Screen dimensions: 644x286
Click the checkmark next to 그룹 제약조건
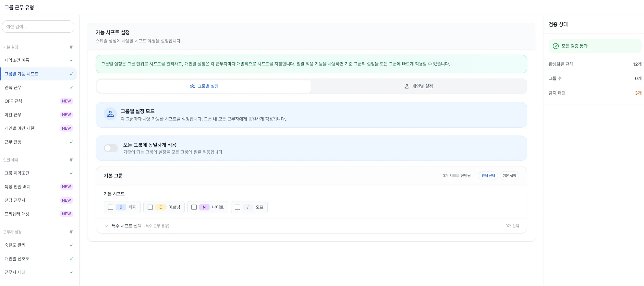(x=71, y=173)
